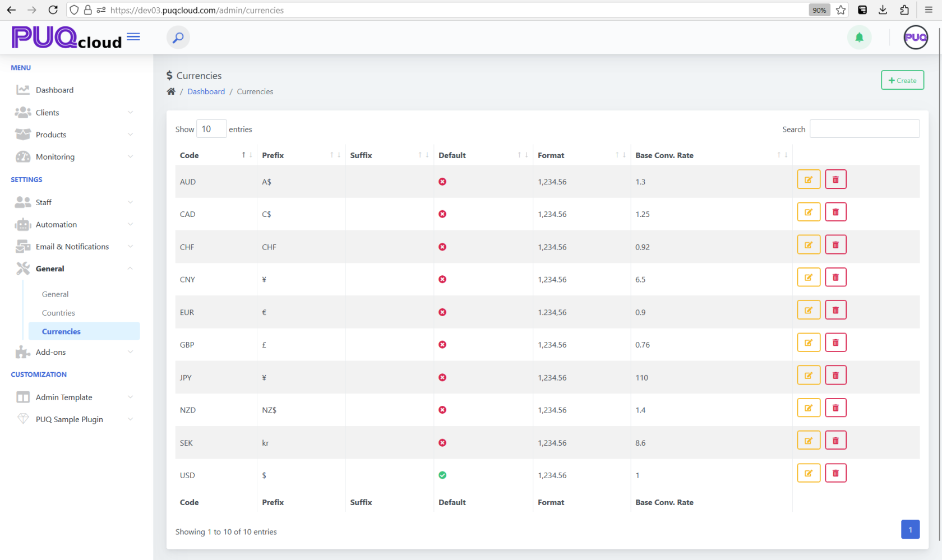942x560 pixels.
Task: Bookmark this page with star icon
Action: 841,10
